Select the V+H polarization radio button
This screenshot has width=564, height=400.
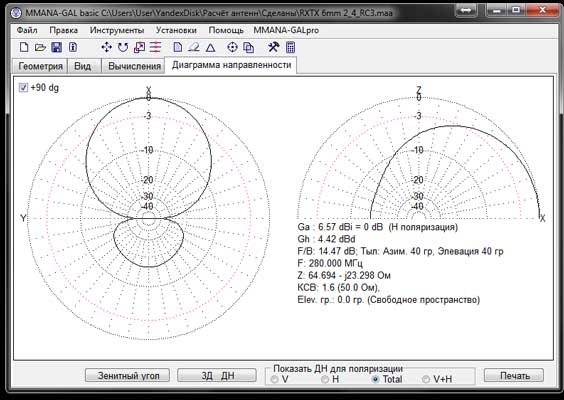click(x=426, y=379)
